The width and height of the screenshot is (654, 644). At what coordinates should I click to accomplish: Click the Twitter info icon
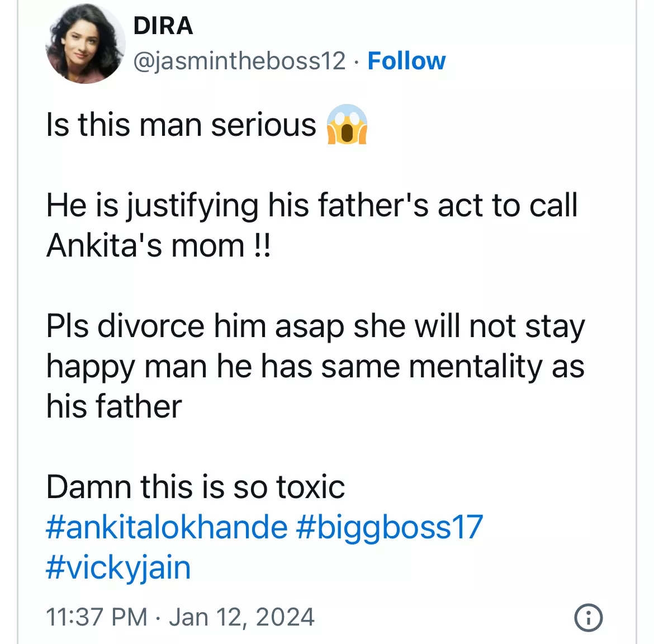(x=588, y=618)
